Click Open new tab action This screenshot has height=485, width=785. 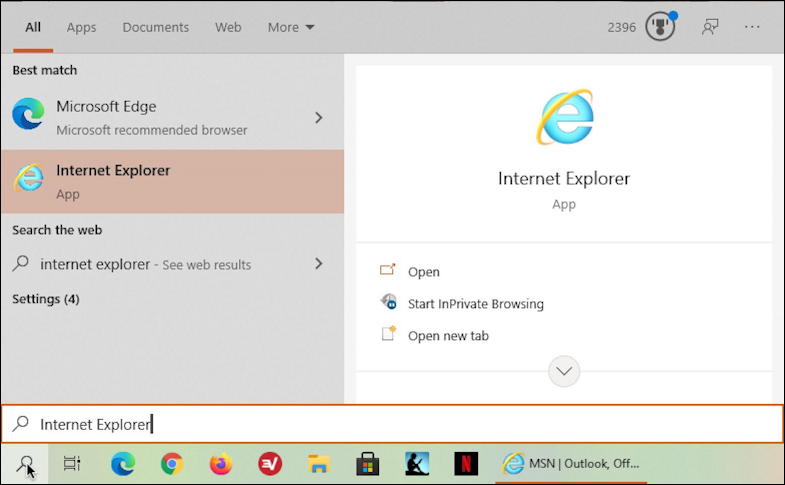point(448,336)
